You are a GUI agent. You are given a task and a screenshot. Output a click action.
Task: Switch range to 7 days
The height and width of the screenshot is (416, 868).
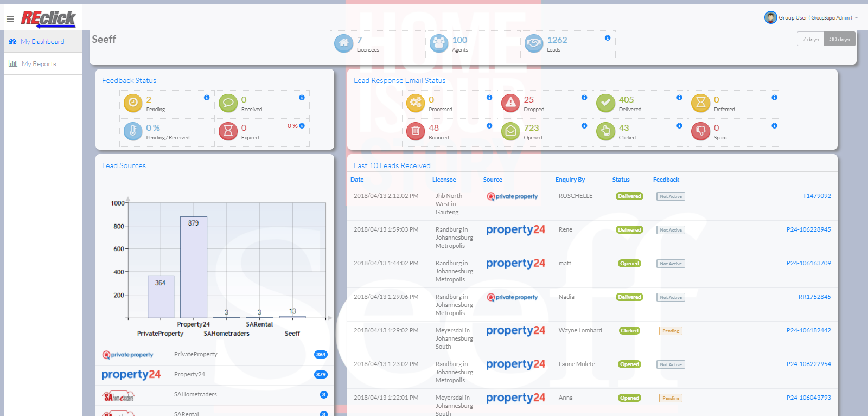810,39
